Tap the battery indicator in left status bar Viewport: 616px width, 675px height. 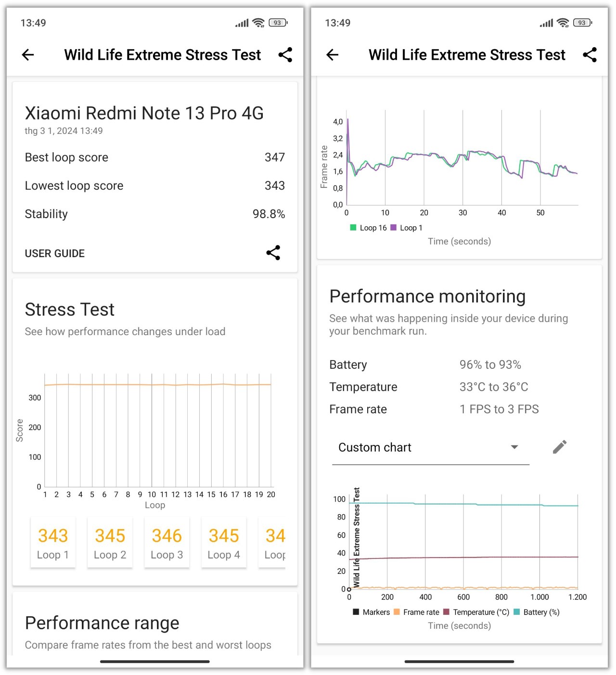278,23
